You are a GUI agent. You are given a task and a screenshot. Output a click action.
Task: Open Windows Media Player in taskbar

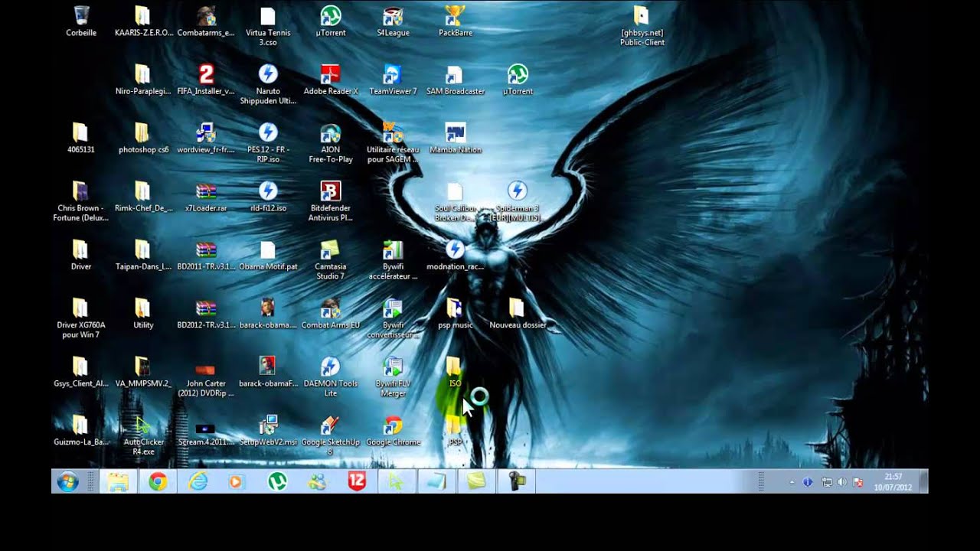coord(237,482)
